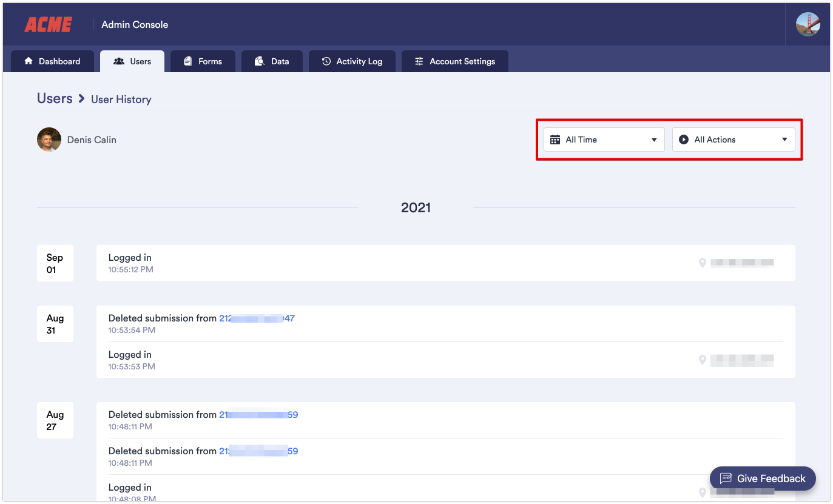Click the Data icon

click(259, 61)
